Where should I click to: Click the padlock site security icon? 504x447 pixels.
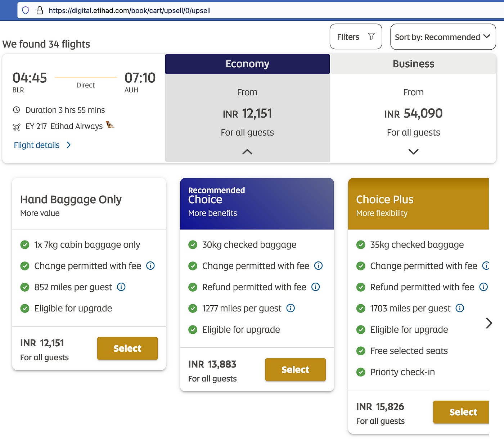[40, 10]
